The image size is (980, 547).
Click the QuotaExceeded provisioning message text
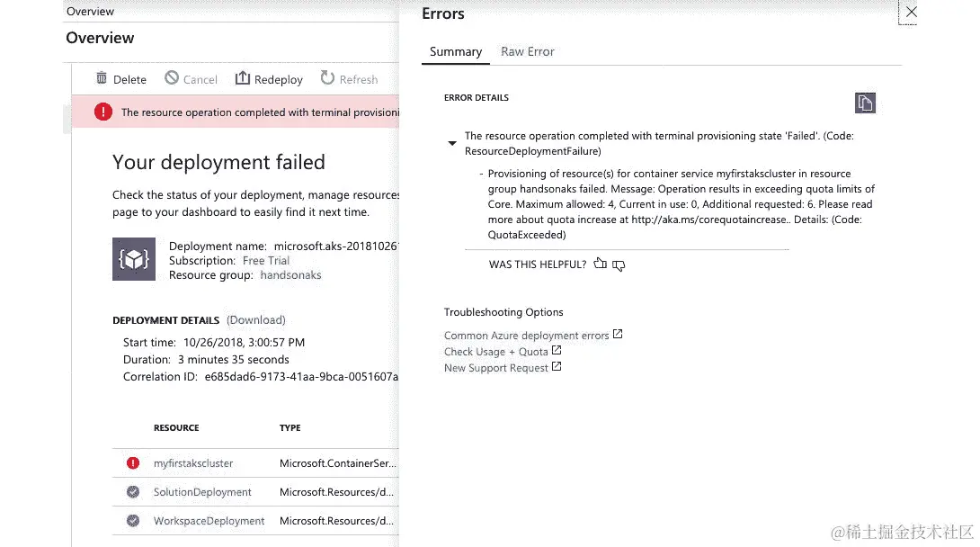coord(681,204)
